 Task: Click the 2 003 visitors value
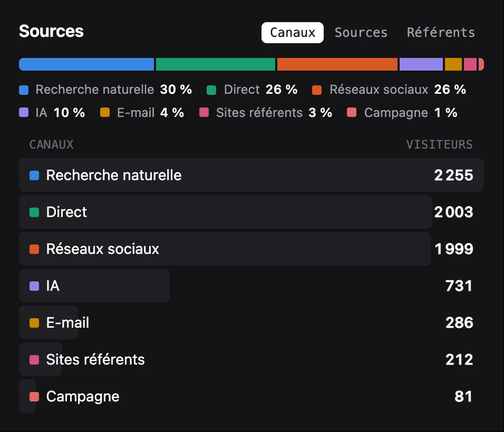[x=453, y=212]
